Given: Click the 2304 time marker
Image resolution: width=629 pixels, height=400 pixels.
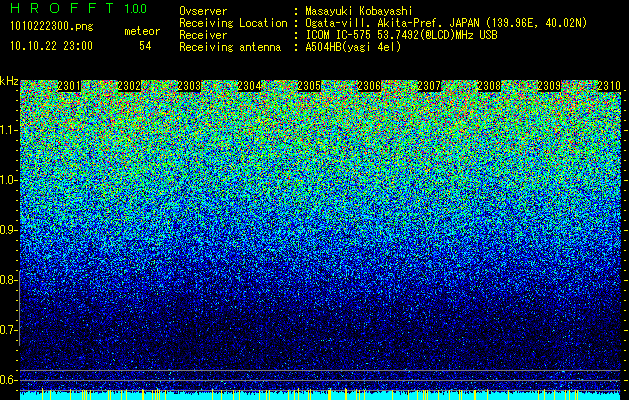Looking at the screenshot, I should tap(249, 86).
